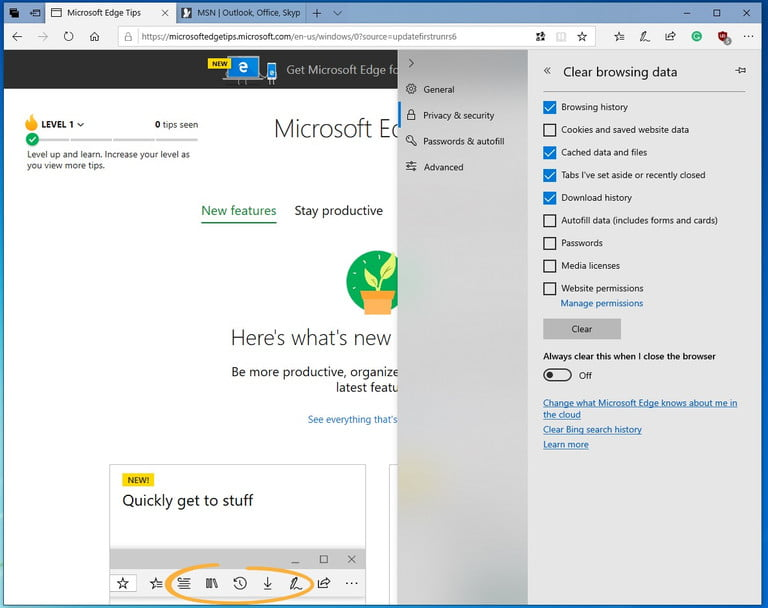Viewport: 768px width, 608px height.
Task: Click the Forward navigation arrow
Action: 43,36
